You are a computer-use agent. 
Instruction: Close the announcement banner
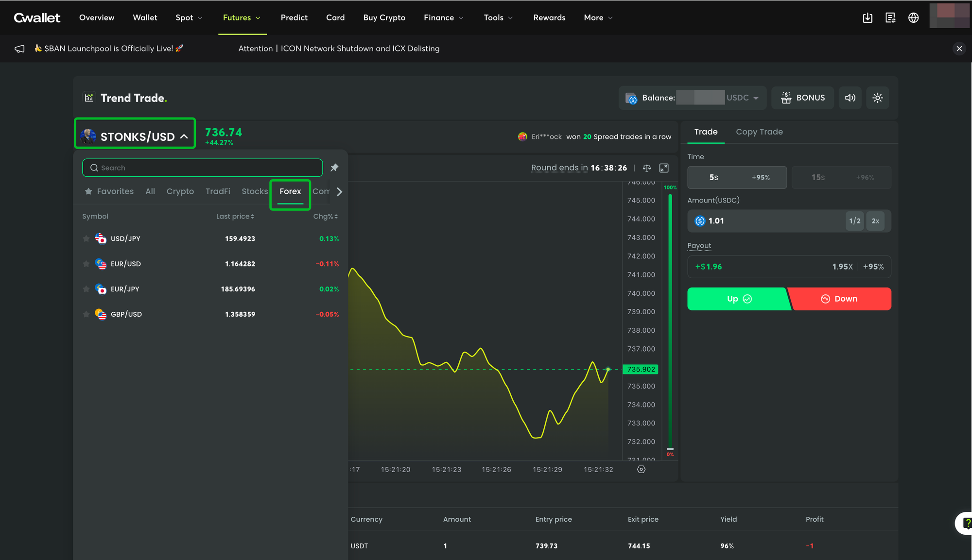click(959, 49)
